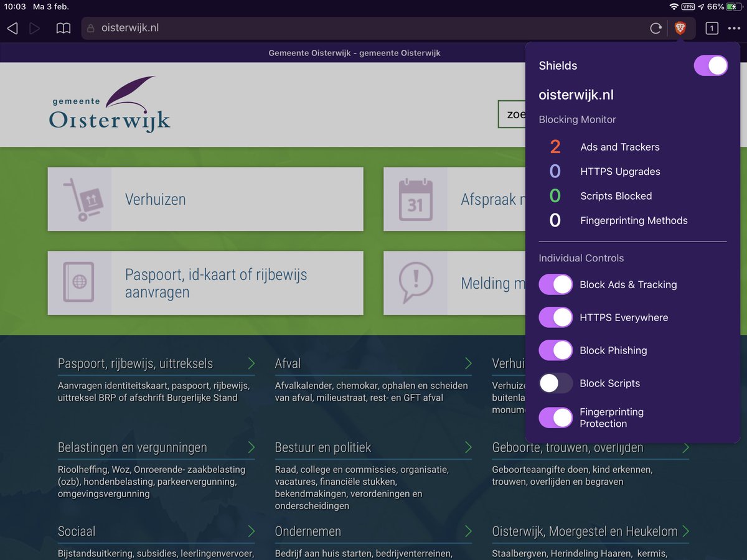This screenshot has height=560, width=747.
Task: Toggle Block Ads & Tracking switch
Action: click(x=555, y=284)
